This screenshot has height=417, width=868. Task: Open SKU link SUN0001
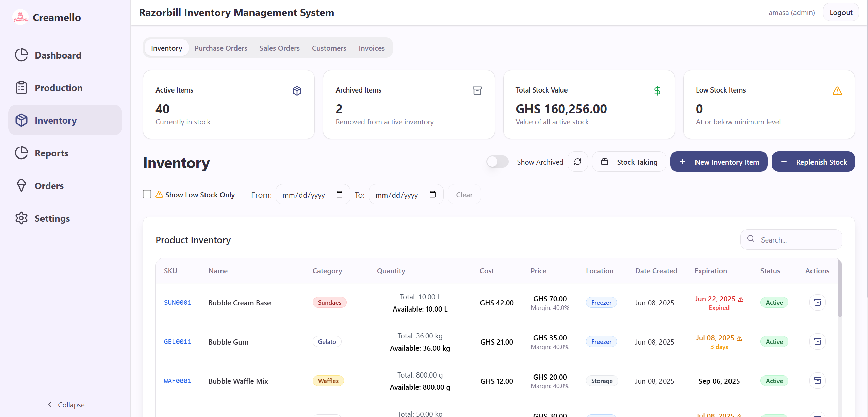pyautogui.click(x=178, y=302)
